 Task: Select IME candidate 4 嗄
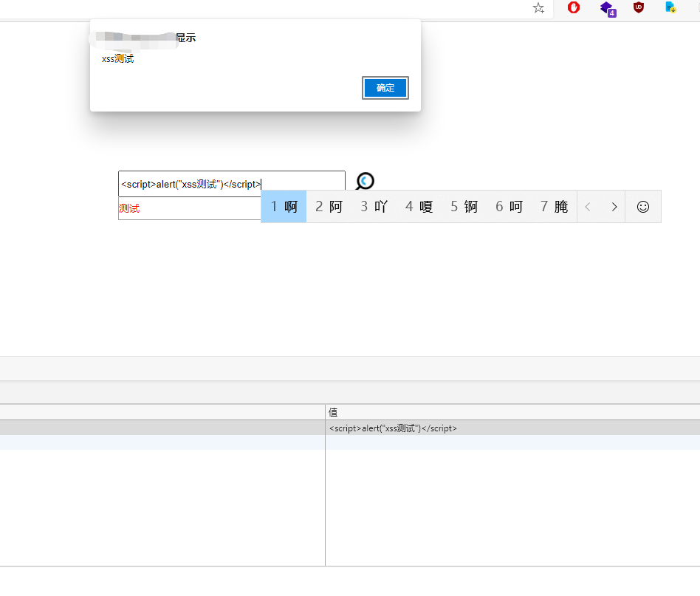coord(419,207)
